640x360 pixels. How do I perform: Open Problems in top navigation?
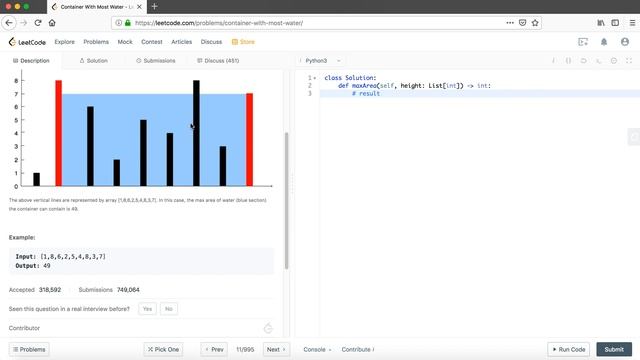point(96,42)
